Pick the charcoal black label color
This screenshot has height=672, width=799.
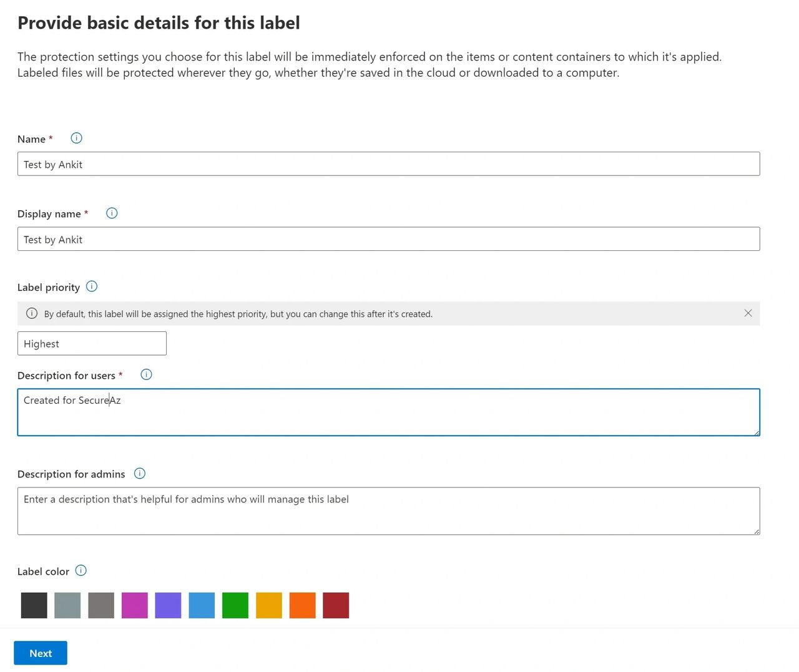[34, 605]
